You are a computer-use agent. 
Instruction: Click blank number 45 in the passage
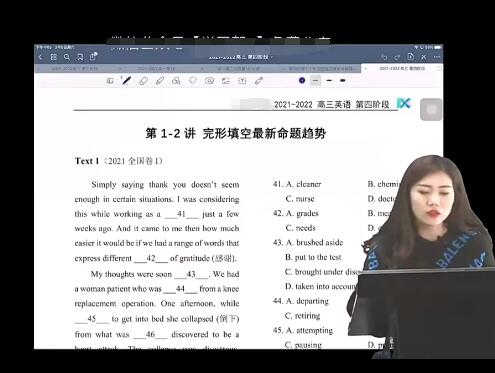pos(92,319)
